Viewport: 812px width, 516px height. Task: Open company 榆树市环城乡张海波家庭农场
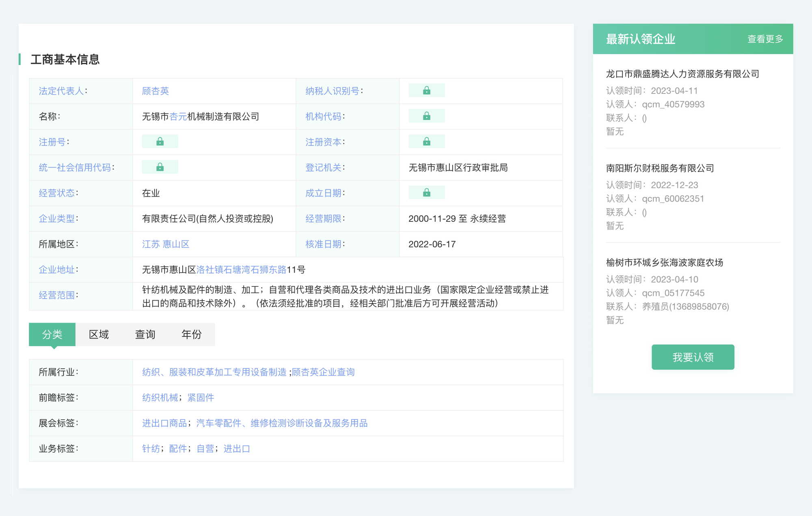click(x=665, y=262)
